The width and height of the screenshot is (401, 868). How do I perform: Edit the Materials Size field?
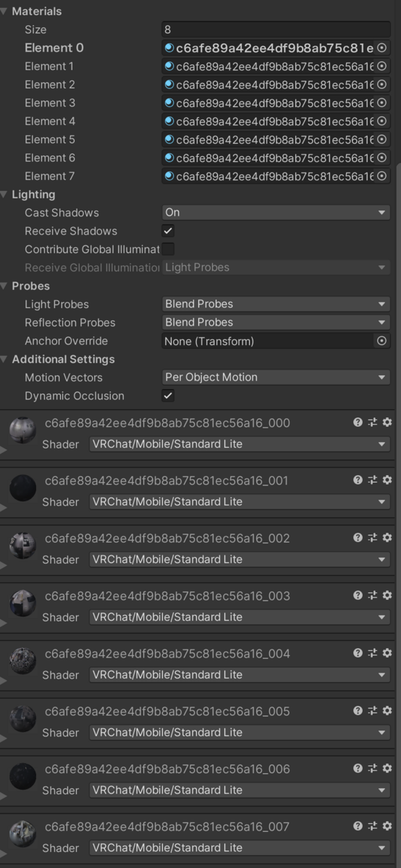pyautogui.click(x=276, y=30)
